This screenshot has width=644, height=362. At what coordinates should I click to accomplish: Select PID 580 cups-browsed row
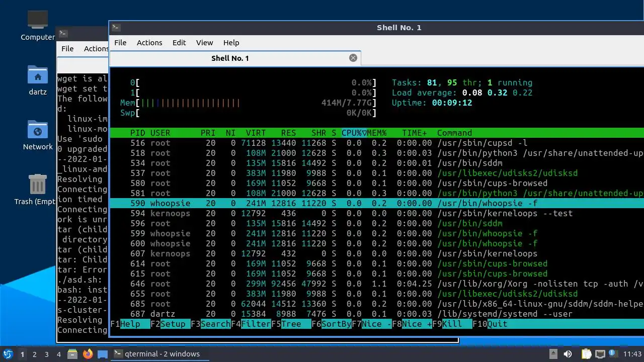click(377, 183)
